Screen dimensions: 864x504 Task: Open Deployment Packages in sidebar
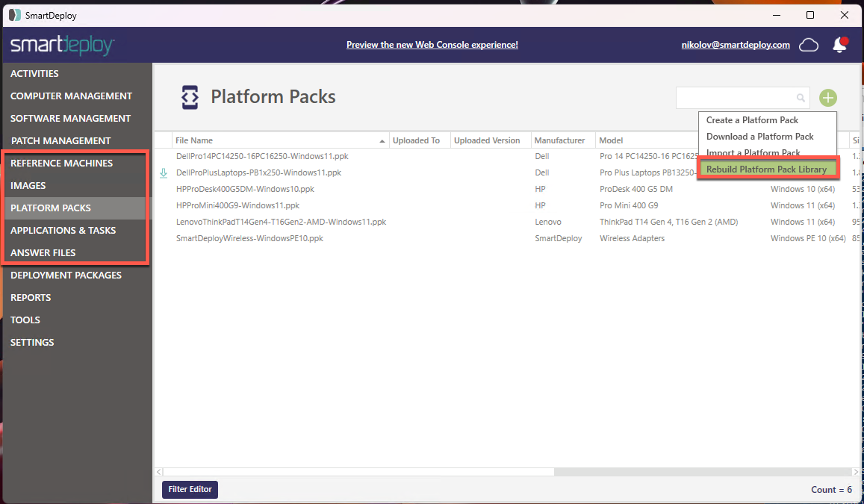pyautogui.click(x=66, y=275)
